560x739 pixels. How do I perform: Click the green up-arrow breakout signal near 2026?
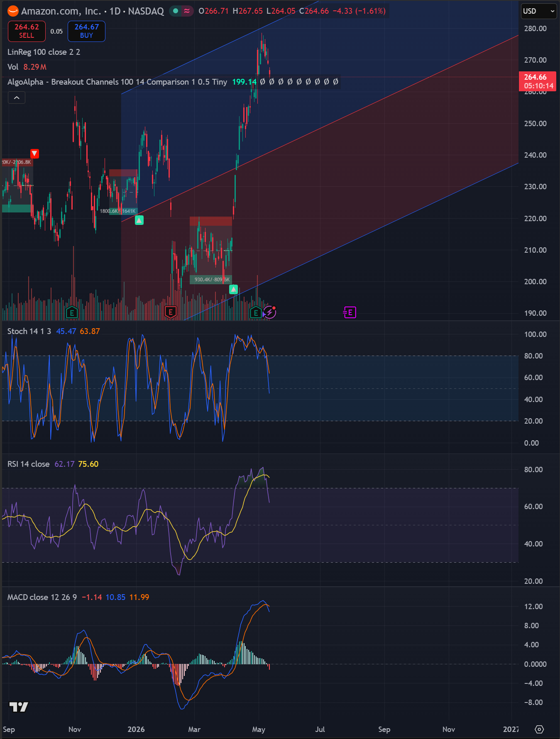(139, 220)
